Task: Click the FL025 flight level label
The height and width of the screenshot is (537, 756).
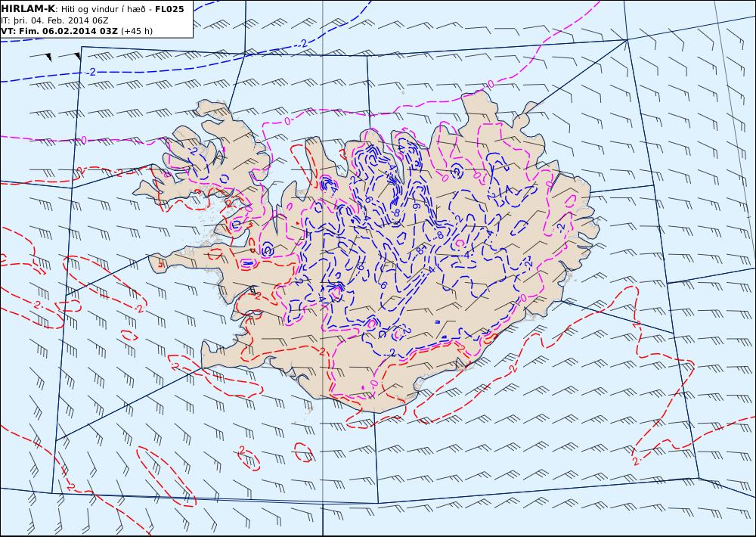Action: 169,10
